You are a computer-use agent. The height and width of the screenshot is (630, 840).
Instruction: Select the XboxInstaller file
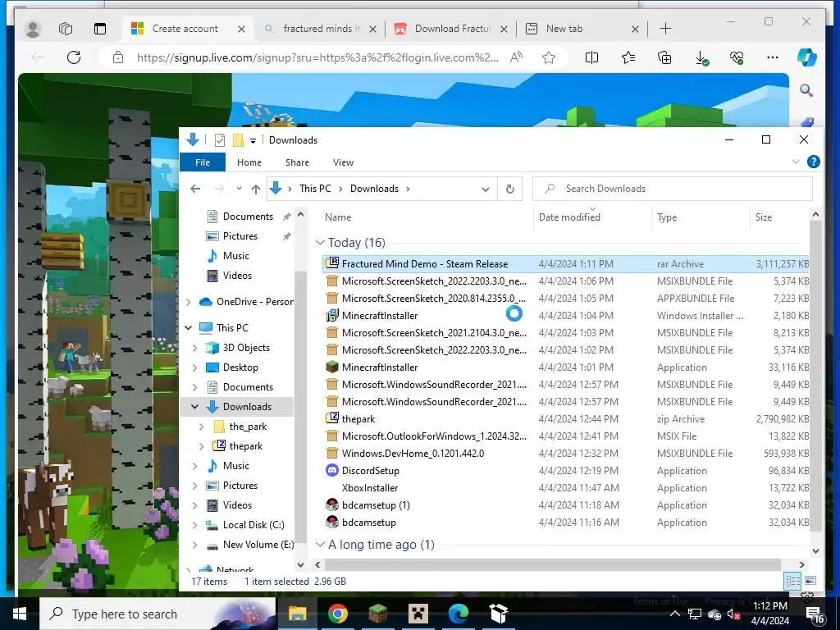coord(565,488)
